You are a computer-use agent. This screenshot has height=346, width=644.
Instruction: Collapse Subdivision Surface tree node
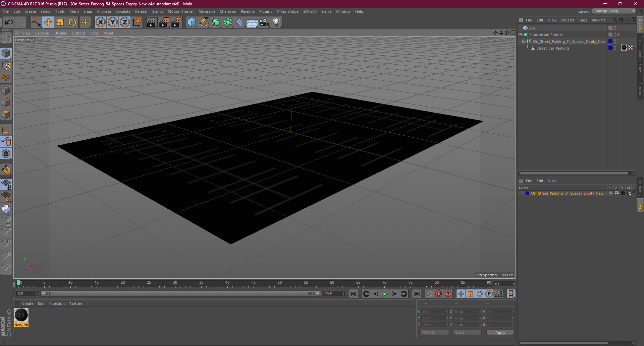click(x=520, y=35)
